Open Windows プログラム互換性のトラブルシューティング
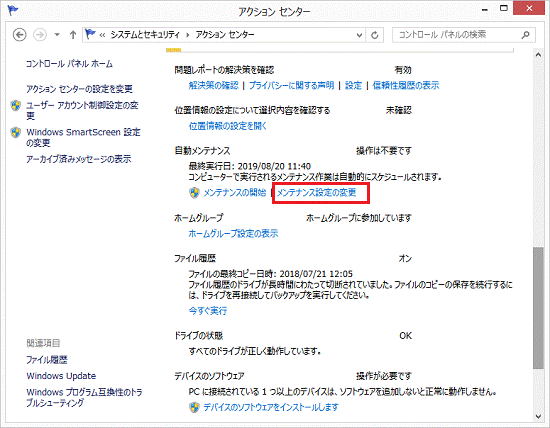This screenshot has width=550, height=428. pos(84,397)
